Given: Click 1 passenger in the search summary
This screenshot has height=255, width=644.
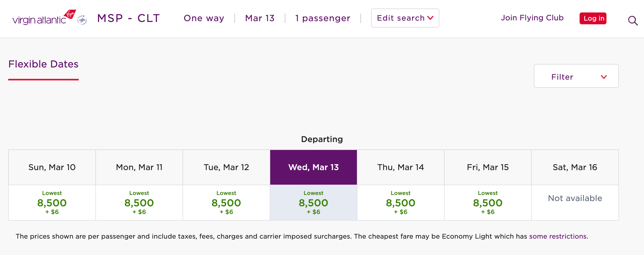Looking at the screenshot, I should (x=323, y=18).
